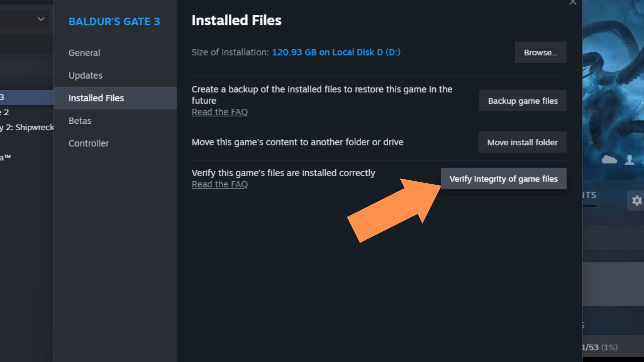Select General settings tab
Viewport: 644px width, 362px height.
coord(84,53)
